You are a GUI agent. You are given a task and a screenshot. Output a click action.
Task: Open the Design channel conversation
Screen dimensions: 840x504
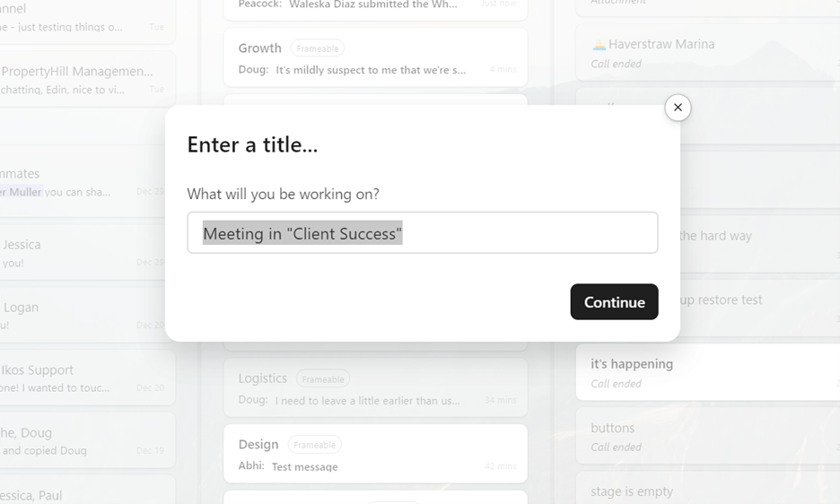click(375, 454)
